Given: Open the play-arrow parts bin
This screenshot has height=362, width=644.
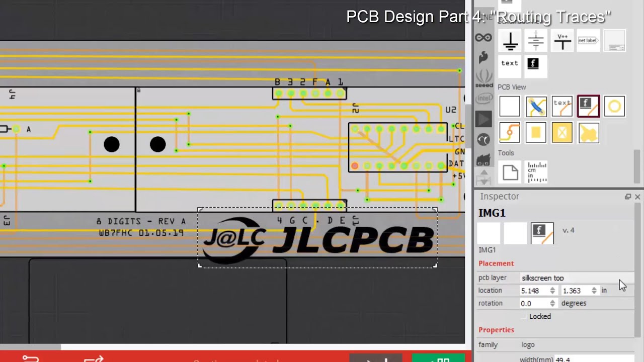Looking at the screenshot, I should pos(484,119).
